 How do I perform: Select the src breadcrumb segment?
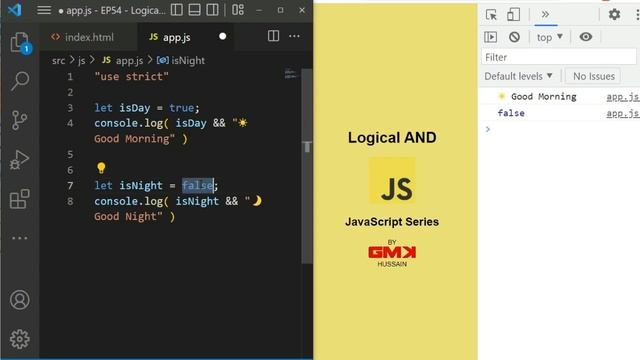tap(58, 60)
